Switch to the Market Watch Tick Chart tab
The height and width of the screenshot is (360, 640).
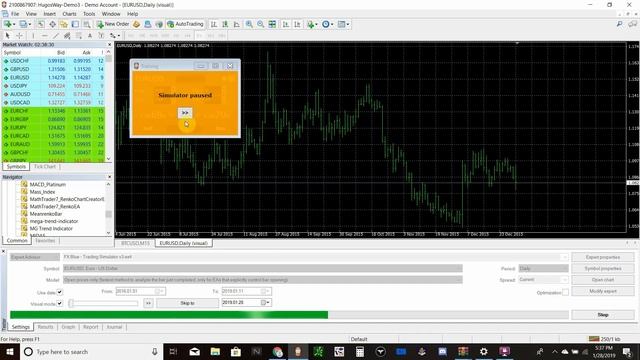(44, 167)
